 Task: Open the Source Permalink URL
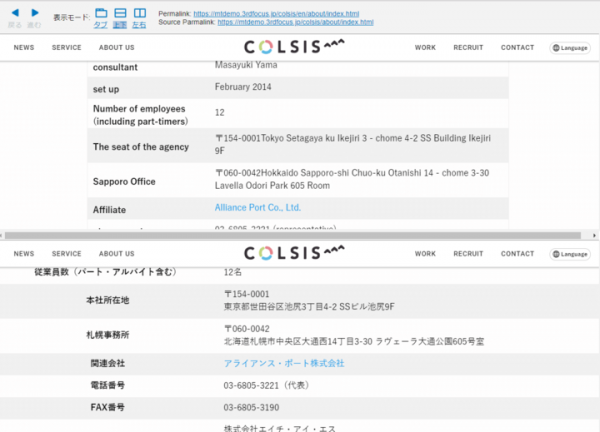[x=295, y=22]
